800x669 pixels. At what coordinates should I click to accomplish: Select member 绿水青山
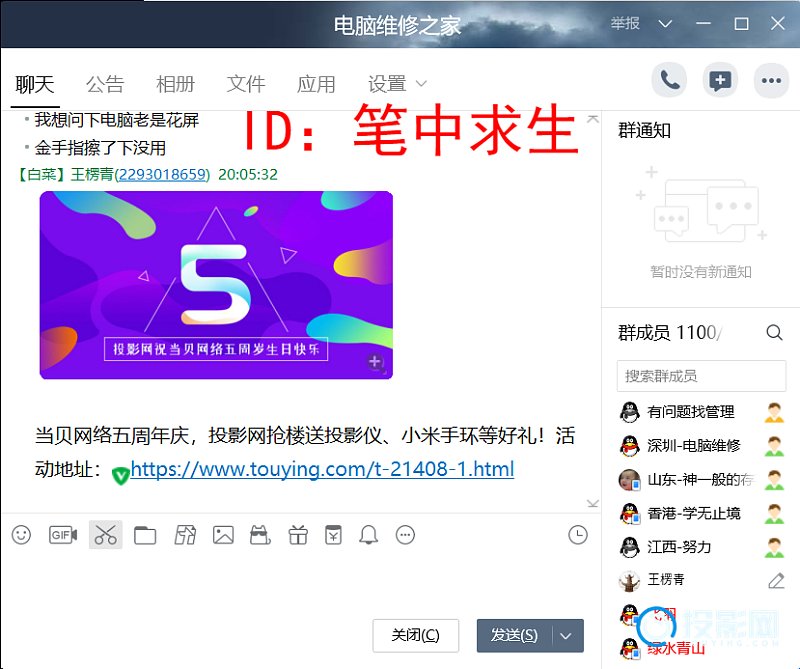677,649
